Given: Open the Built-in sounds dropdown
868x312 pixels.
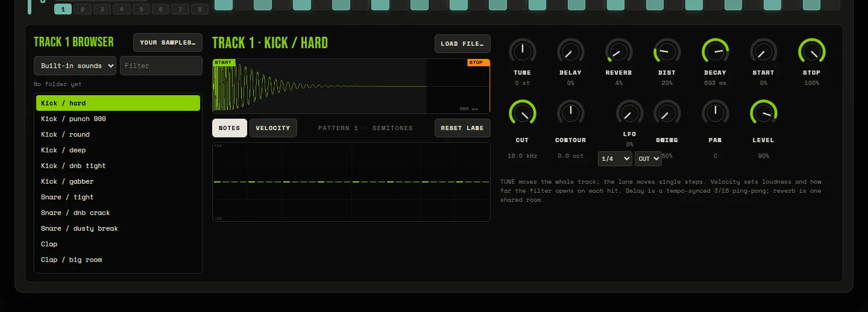Looking at the screenshot, I should [x=75, y=66].
